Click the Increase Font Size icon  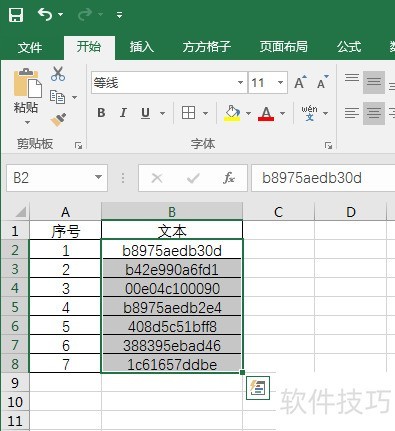pos(300,82)
